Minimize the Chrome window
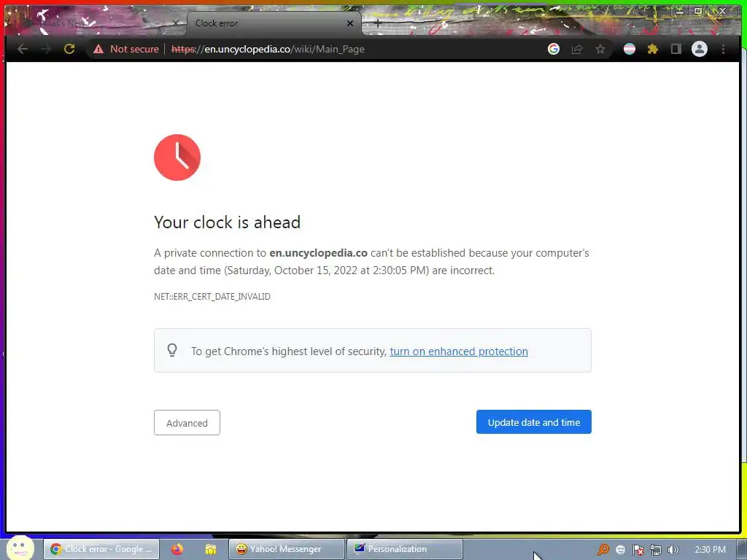Screen dimensions: 747x560 (x=680, y=10)
